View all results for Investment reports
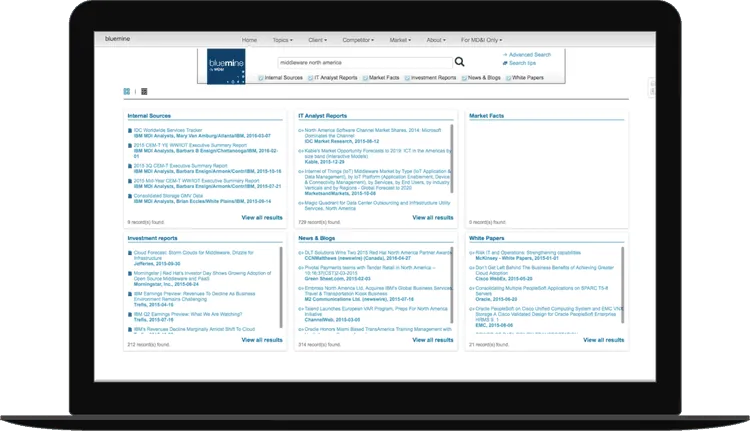The image size is (750, 431). pos(262,340)
